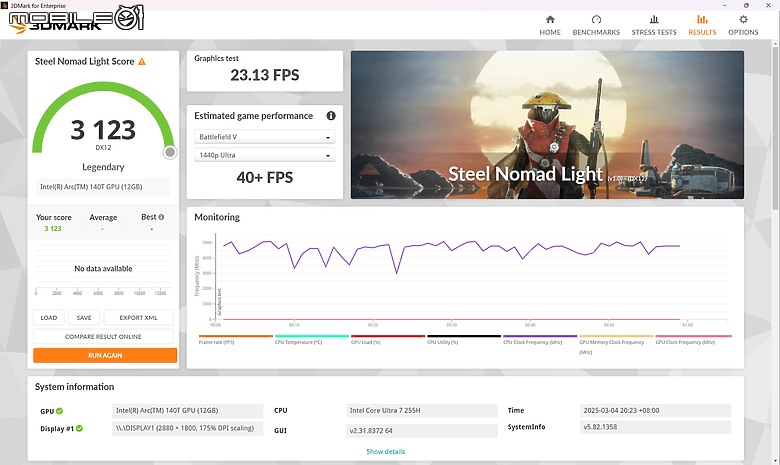This screenshot has height=465, width=780.
Task: Open the OPTIONS tab
Action: pyautogui.click(x=743, y=25)
